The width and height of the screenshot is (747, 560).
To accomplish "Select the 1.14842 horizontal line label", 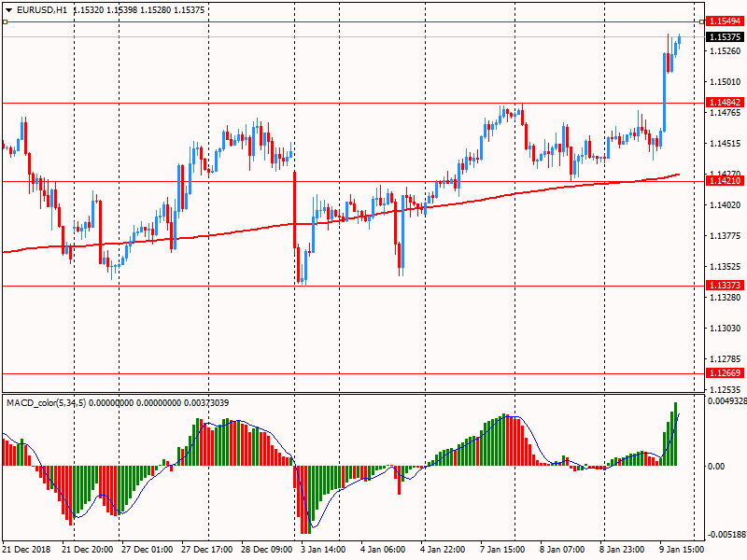I will (725, 103).
